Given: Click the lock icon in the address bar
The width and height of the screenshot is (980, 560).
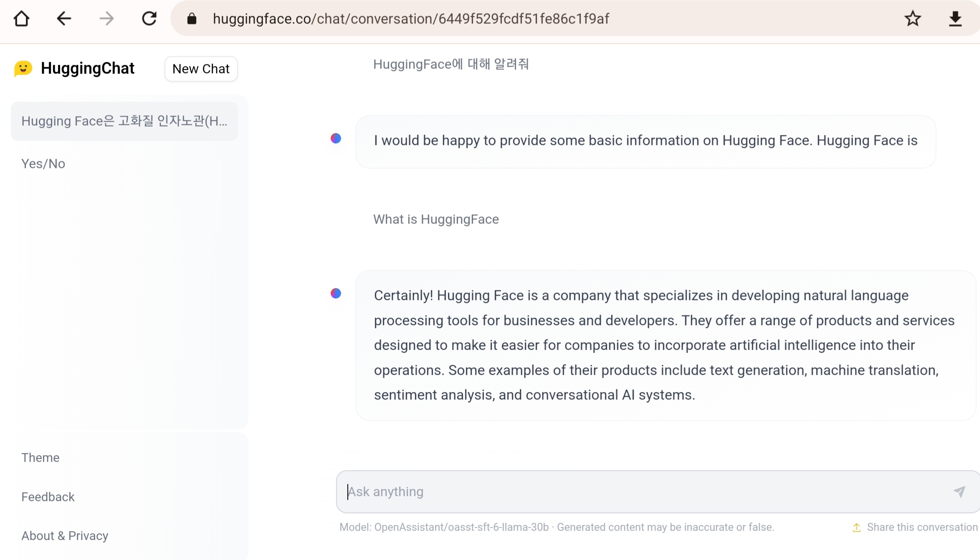Looking at the screenshot, I should click(x=192, y=19).
